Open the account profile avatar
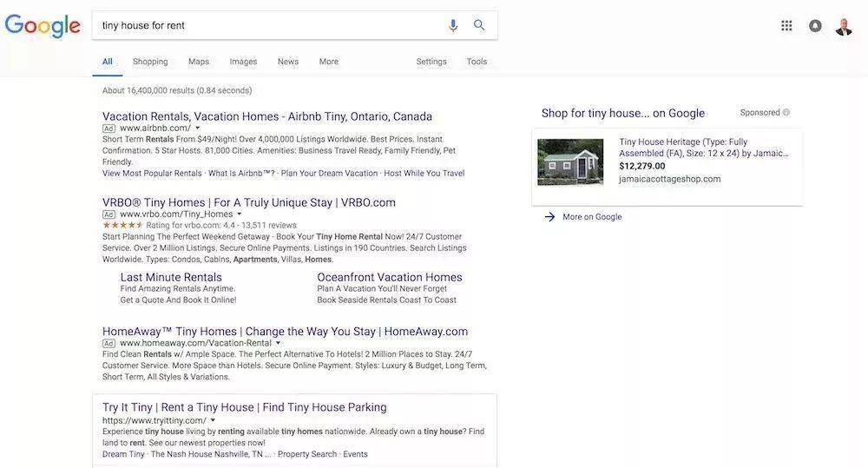 tap(844, 26)
